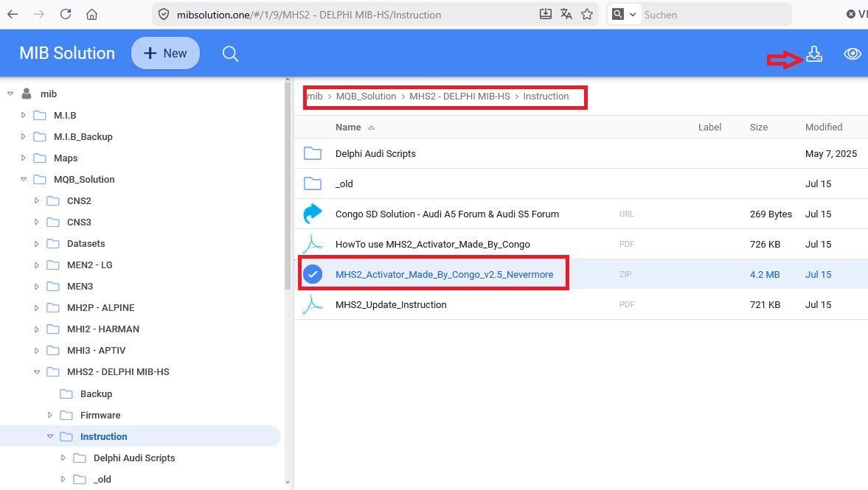The height and width of the screenshot is (490, 868).
Task: Go to browser home icon
Action: [92, 15]
